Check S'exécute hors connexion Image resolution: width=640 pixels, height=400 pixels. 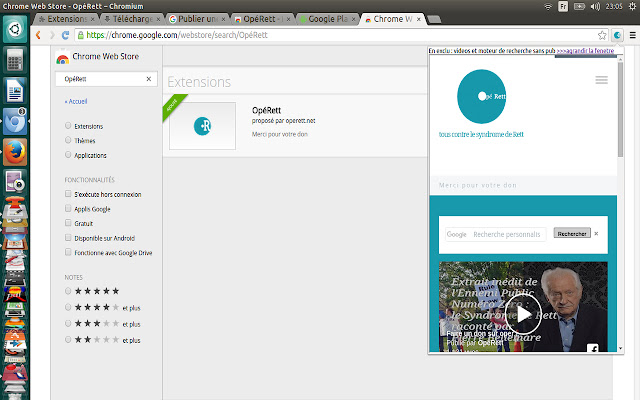point(68,194)
